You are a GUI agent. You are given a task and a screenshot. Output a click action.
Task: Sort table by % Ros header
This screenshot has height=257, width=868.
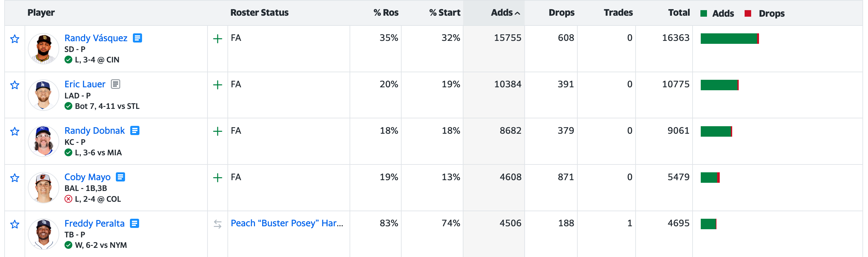386,13
